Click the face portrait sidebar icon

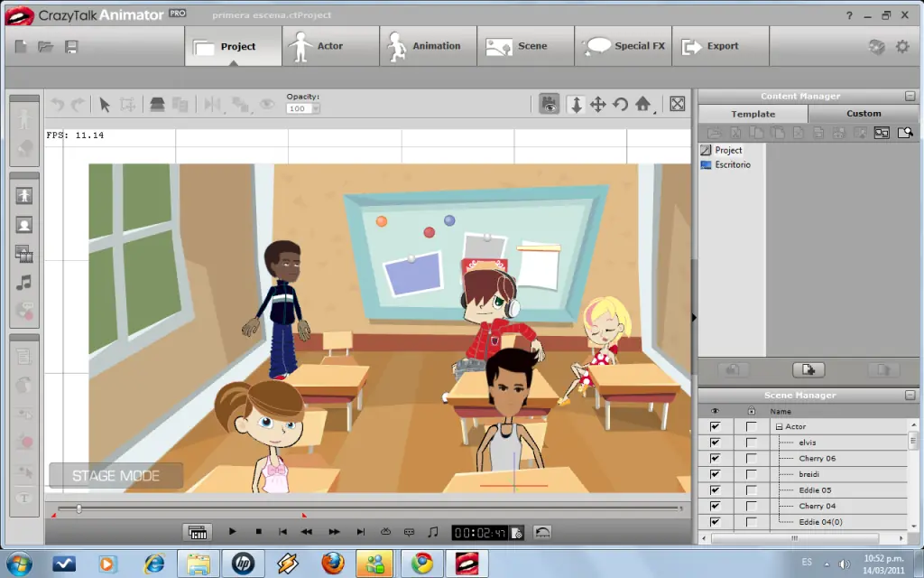tap(24, 225)
